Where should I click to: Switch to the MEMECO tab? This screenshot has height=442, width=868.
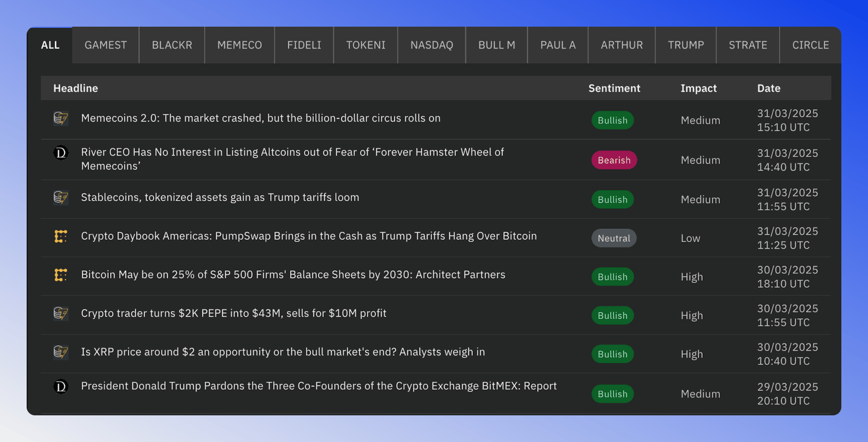[x=239, y=45]
